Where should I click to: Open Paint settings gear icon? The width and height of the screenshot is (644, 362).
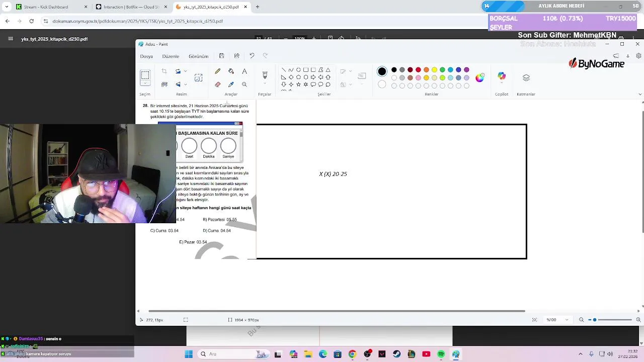[638, 56]
